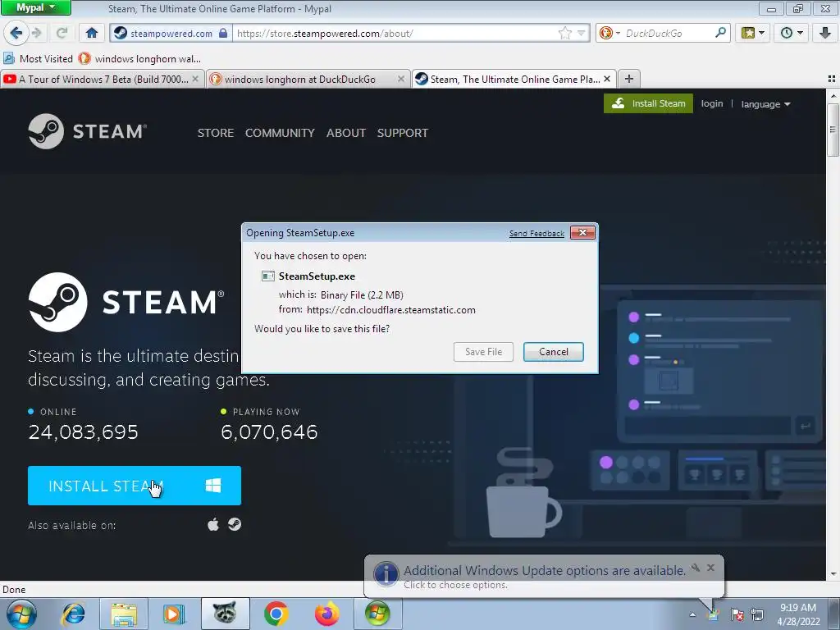
Task: Close the YouTube Windows 7 Beta tab
Action: point(195,79)
